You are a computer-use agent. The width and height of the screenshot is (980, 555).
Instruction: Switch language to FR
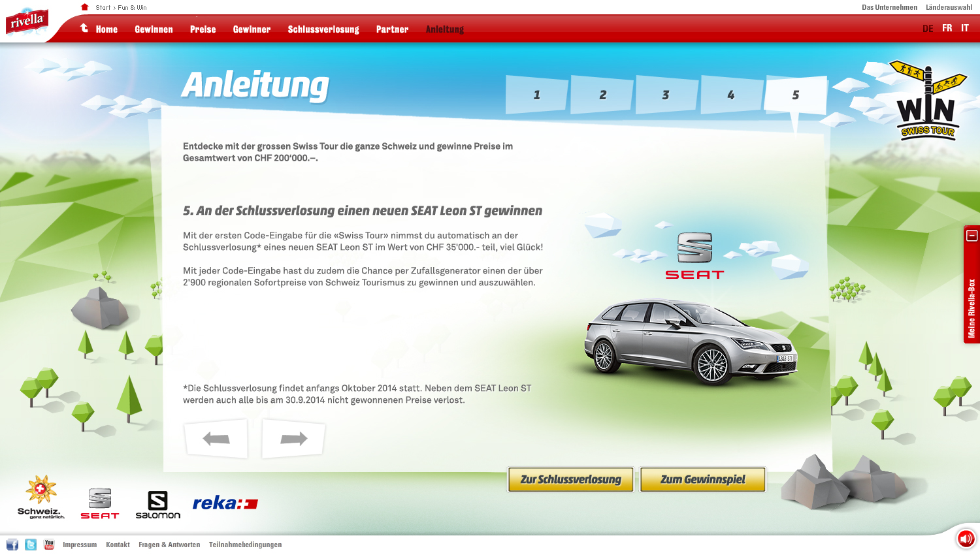click(947, 28)
